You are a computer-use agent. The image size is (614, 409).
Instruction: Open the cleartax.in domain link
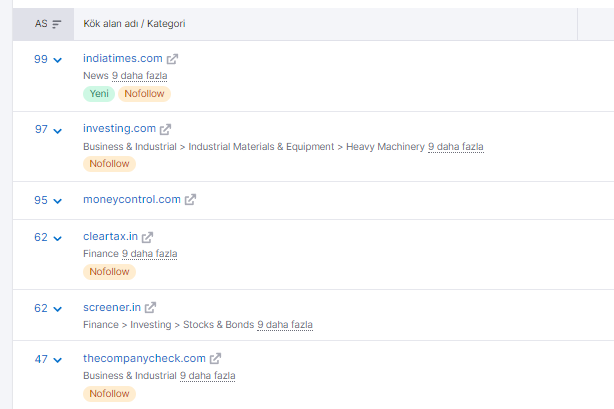coord(110,237)
